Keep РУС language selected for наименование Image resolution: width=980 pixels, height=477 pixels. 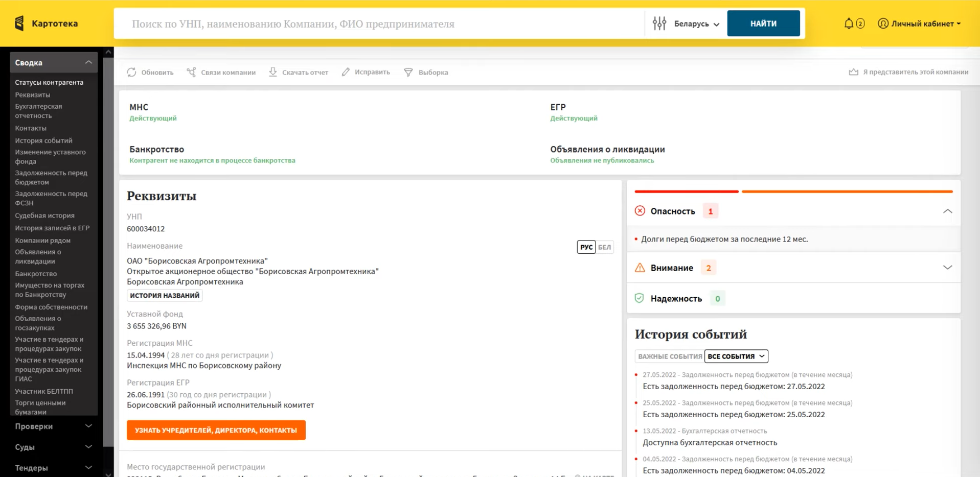pos(586,247)
